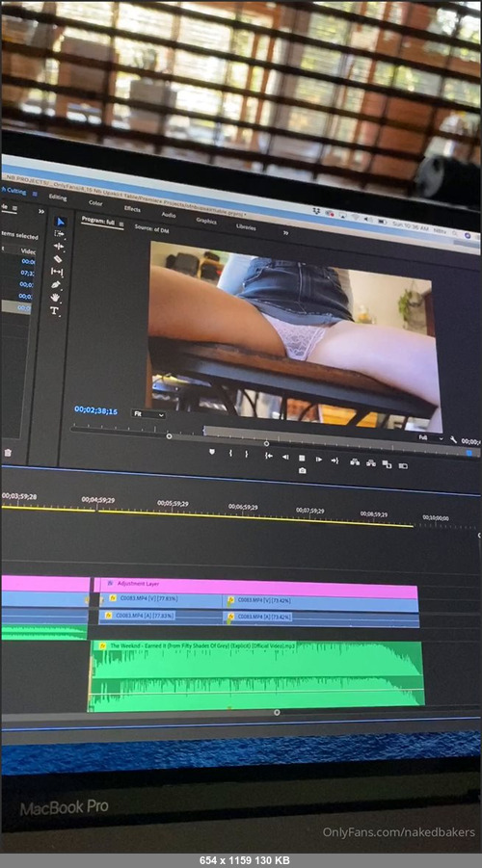Select the Hand tool

(x=55, y=298)
